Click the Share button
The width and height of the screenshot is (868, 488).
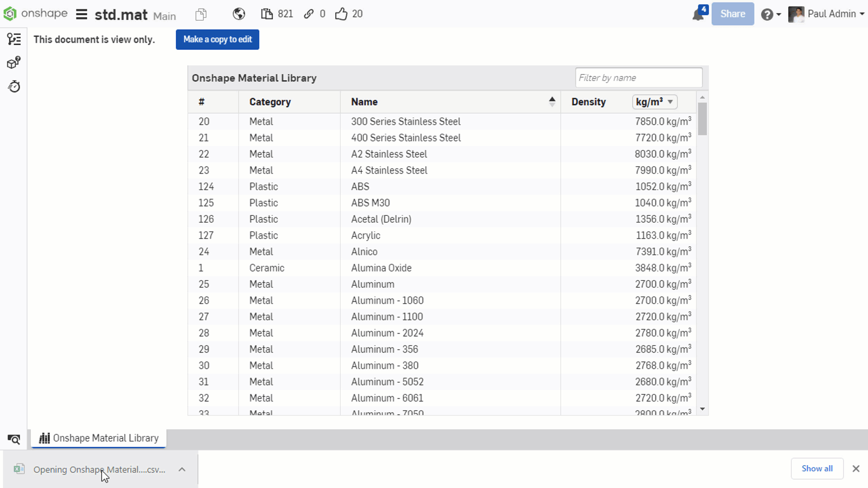tap(732, 14)
